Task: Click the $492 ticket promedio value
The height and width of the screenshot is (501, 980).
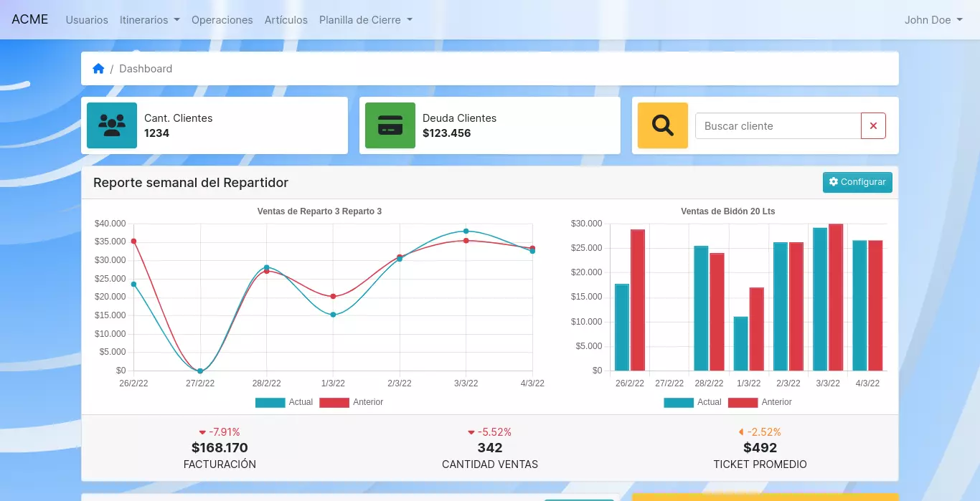Action: (x=760, y=448)
